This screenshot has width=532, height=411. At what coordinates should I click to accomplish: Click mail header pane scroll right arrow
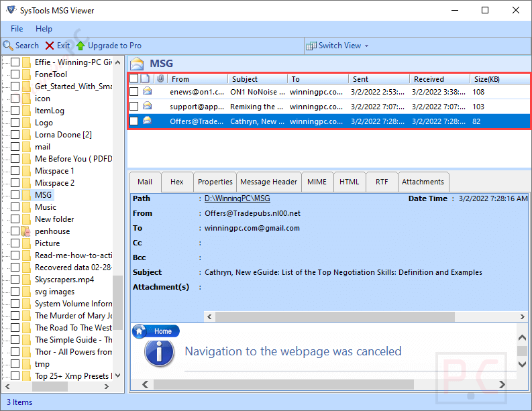523,316
